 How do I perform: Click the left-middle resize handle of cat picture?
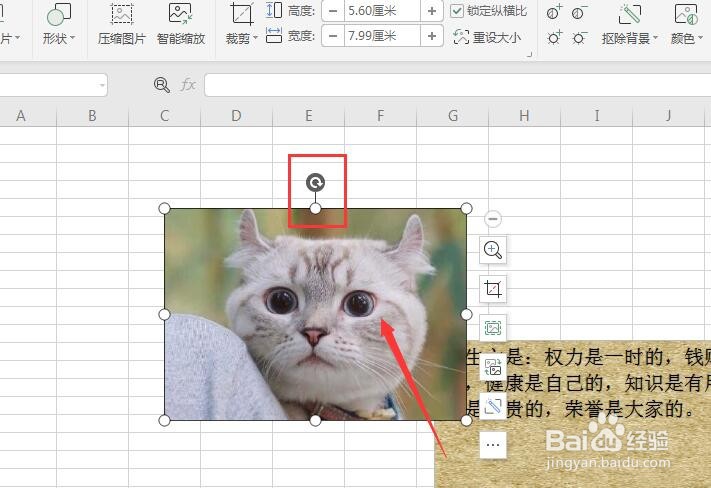(x=165, y=314)
